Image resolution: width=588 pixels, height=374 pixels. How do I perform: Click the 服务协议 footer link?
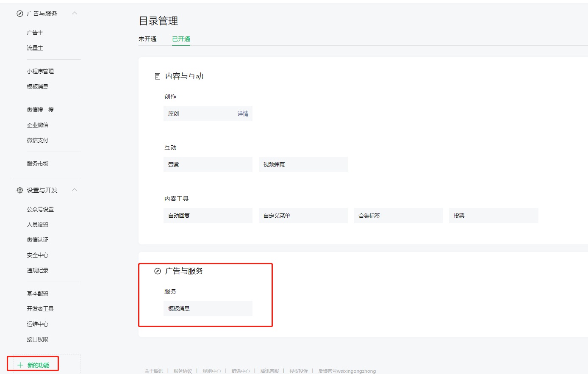(x=183, y=371)
